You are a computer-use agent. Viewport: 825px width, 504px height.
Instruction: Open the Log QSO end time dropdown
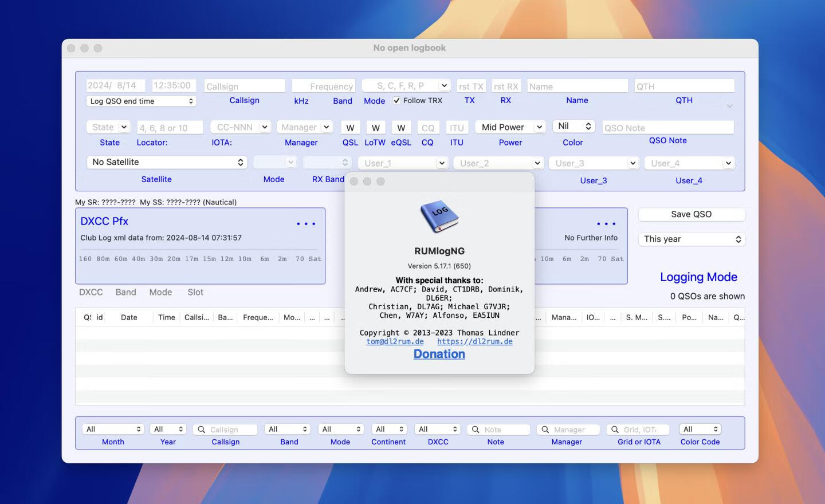pos(142,101)
